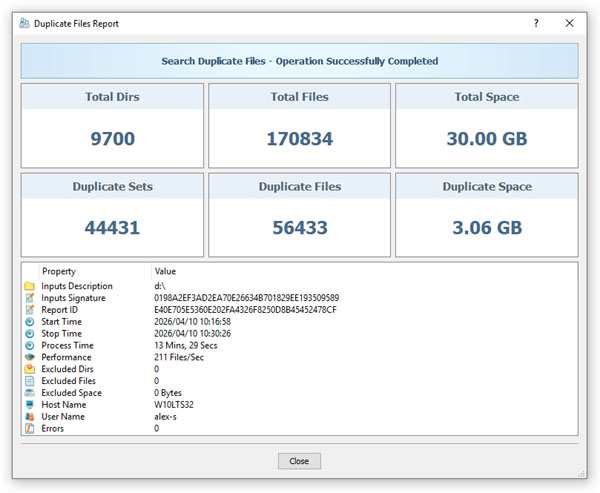Click the User Name people icon

(29, 416)
